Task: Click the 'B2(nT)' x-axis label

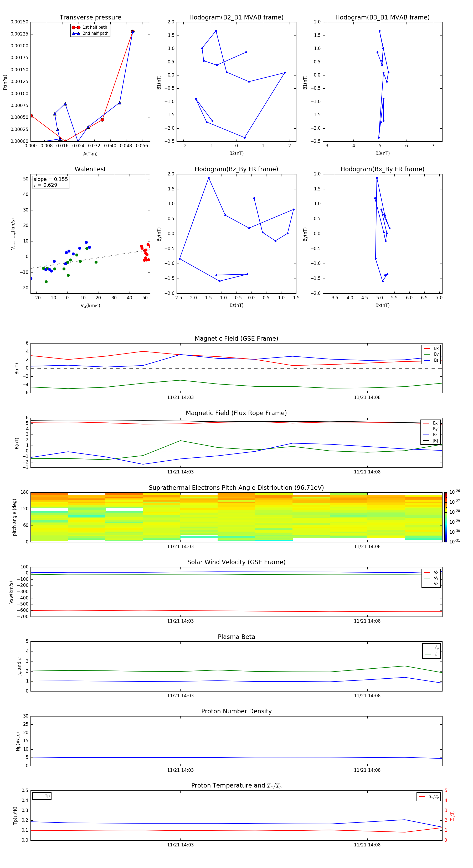Action: coord(236,153)
